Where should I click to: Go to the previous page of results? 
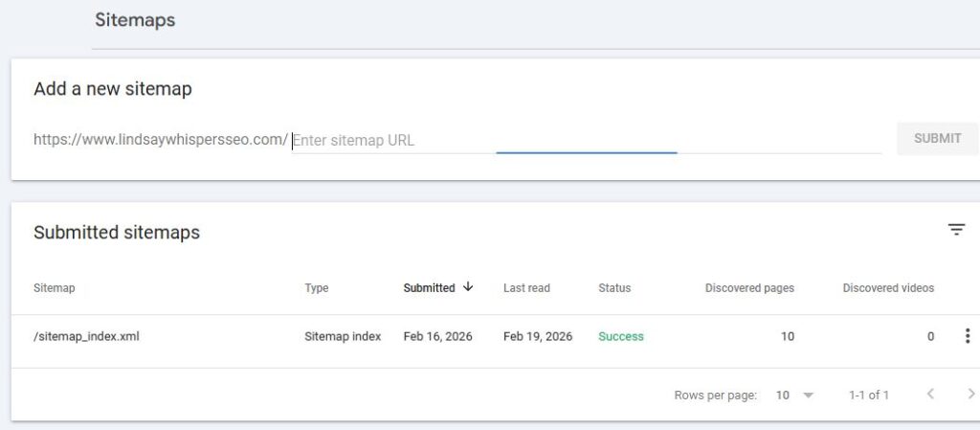(x=930, y=394)
